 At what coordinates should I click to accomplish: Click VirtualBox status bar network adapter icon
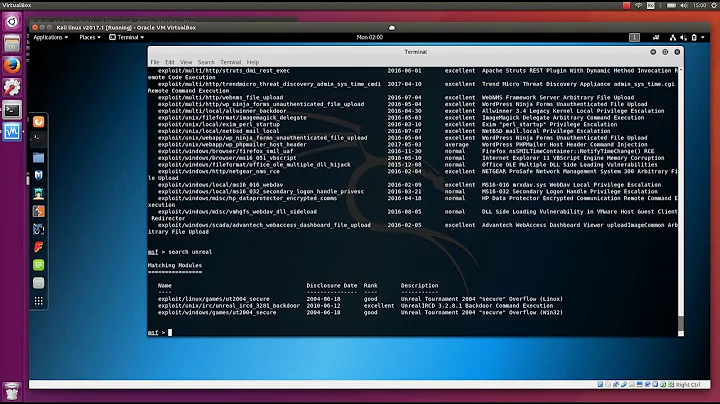[x=616, y=384]
